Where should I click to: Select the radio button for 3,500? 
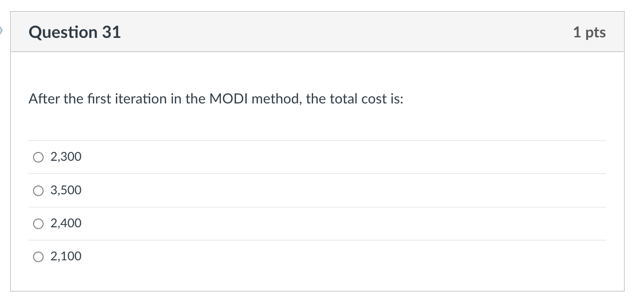pos(38,190)
